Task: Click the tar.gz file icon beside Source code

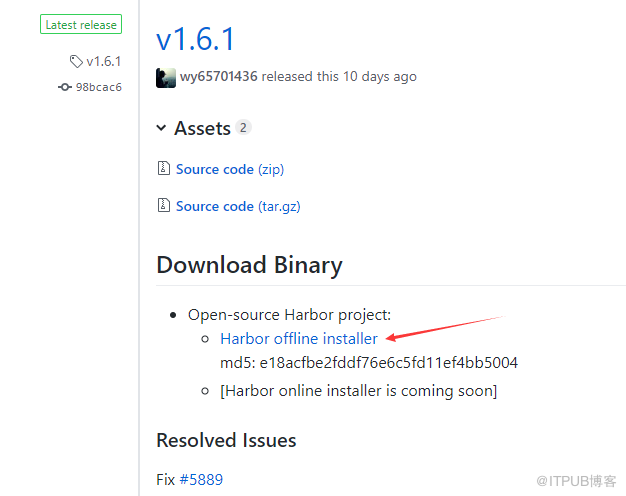Action: click(x=164, y=206)
